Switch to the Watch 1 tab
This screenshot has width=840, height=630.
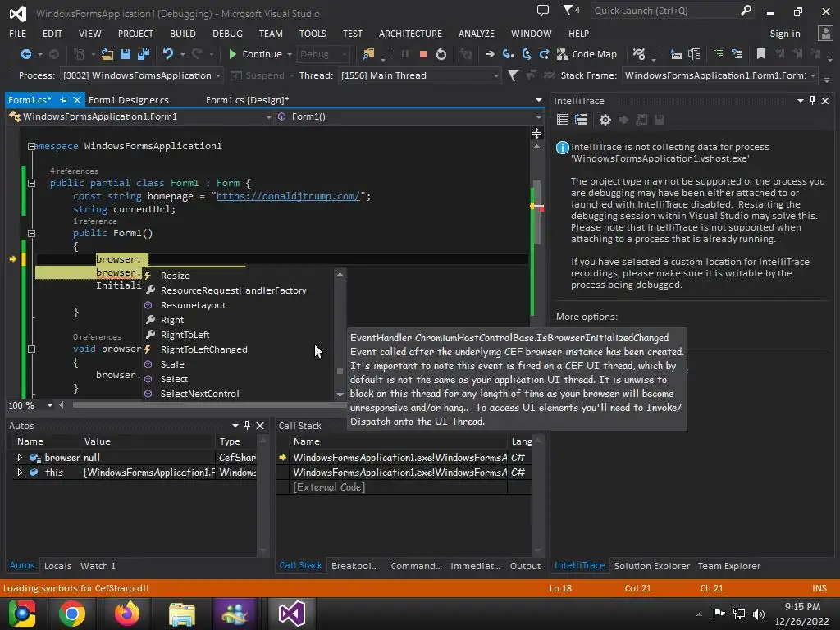point(98,566)
